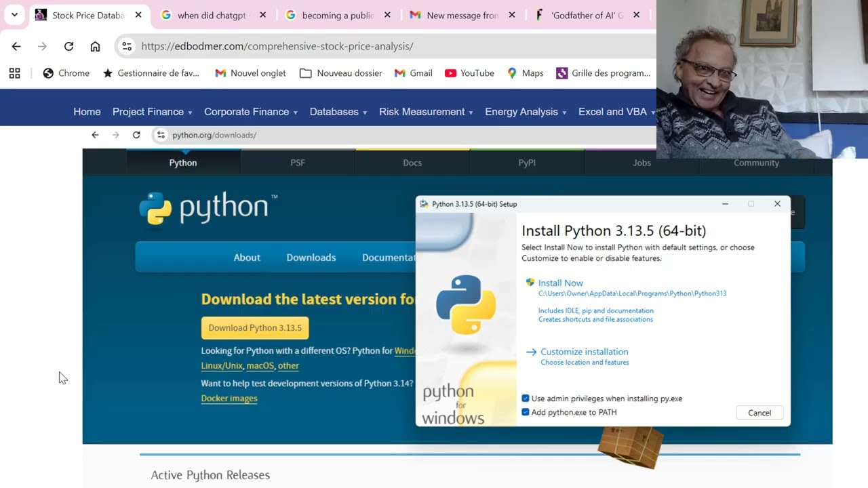Click Home in site navigation
This screenshot has width=868, height=488.
point(87,112)
